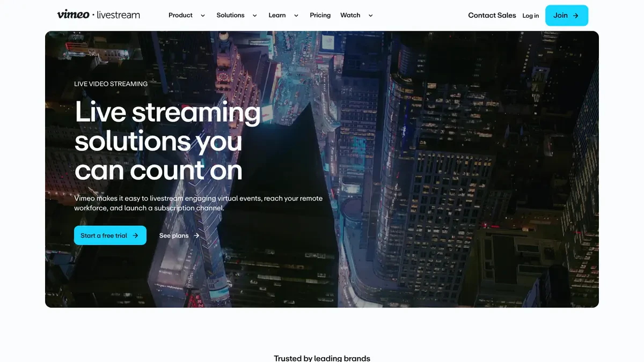Click Contact Sales link
644x362 pixels.
pos(492,15)
